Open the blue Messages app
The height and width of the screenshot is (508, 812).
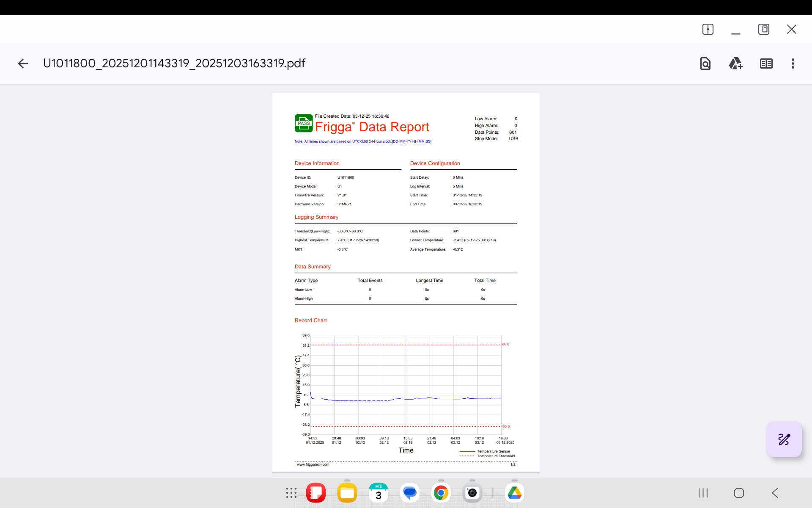click(409, 493)
